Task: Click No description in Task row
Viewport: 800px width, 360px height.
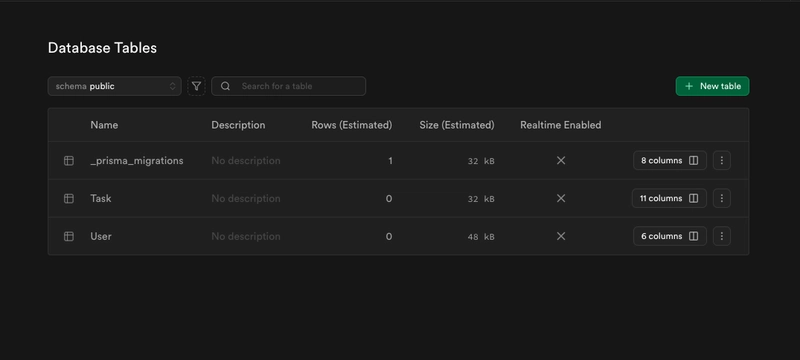Action: pos(246,198)
